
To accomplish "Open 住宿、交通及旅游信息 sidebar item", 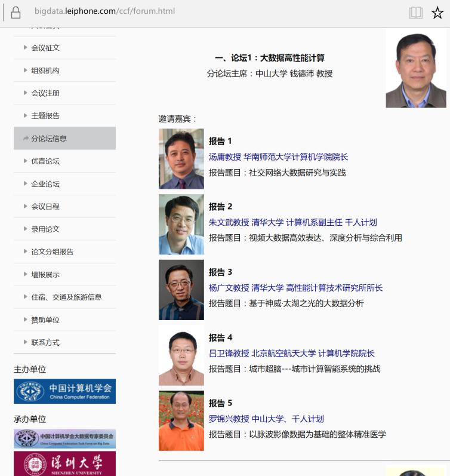I will (64, 297).
